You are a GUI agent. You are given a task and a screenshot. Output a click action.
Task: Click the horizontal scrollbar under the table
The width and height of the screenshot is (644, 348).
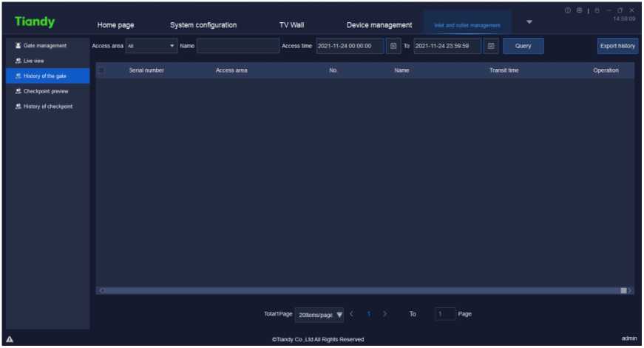(x=362, y=290)
